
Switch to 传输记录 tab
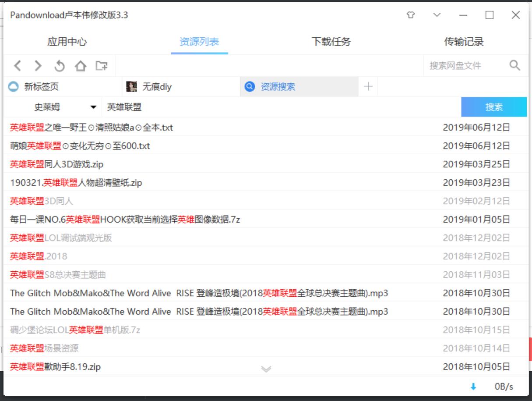pyautogui.click(x=464, y=42)
